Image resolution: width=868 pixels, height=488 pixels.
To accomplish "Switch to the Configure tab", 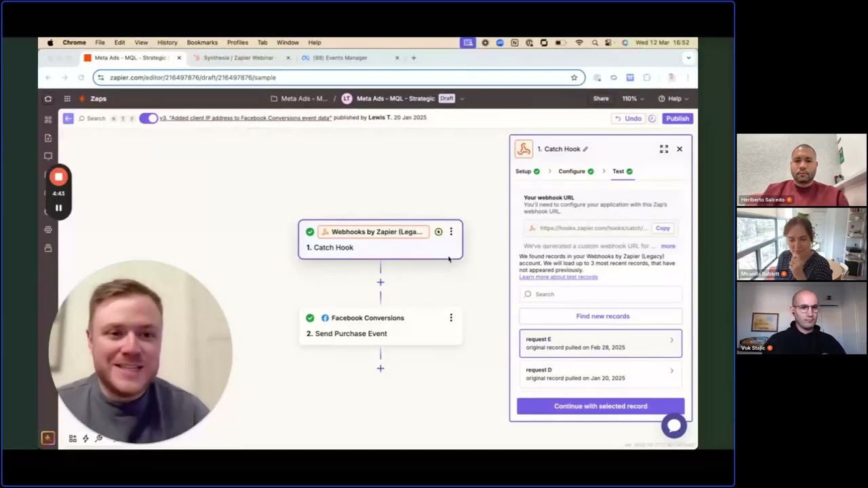I will [576, 171].
